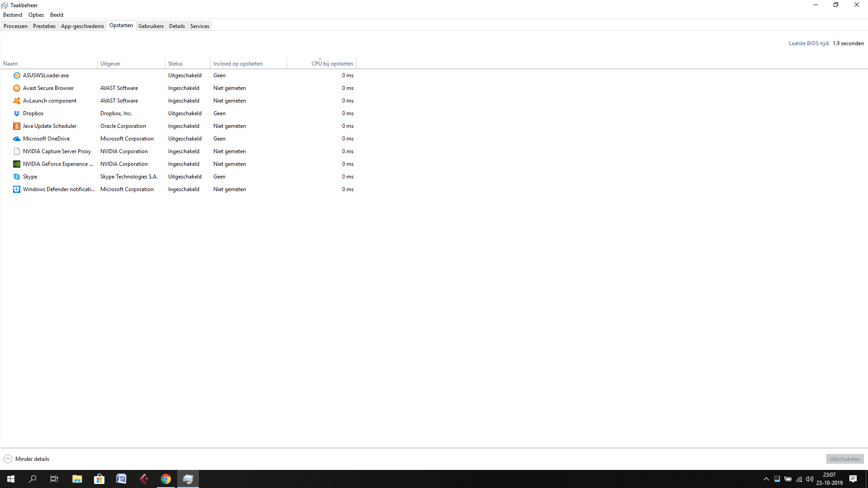
Task: Select the NVIDIA GeForce Experience icon
Action: click(17, 164)
